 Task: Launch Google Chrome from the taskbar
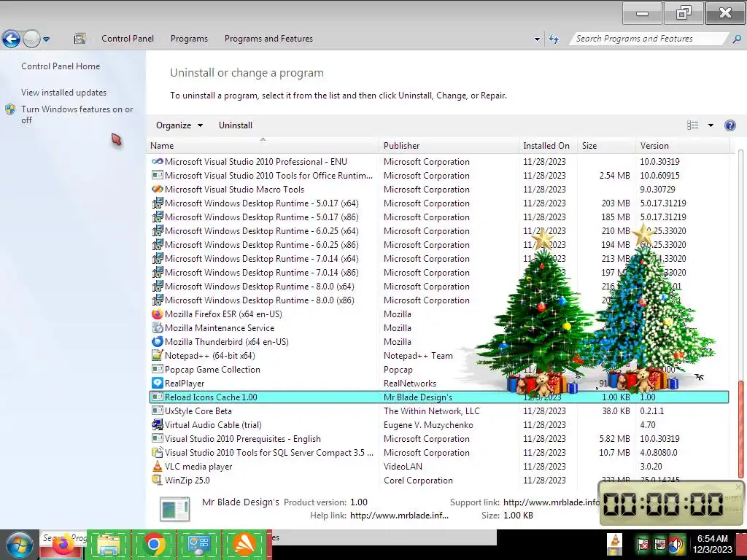(153, 545)
